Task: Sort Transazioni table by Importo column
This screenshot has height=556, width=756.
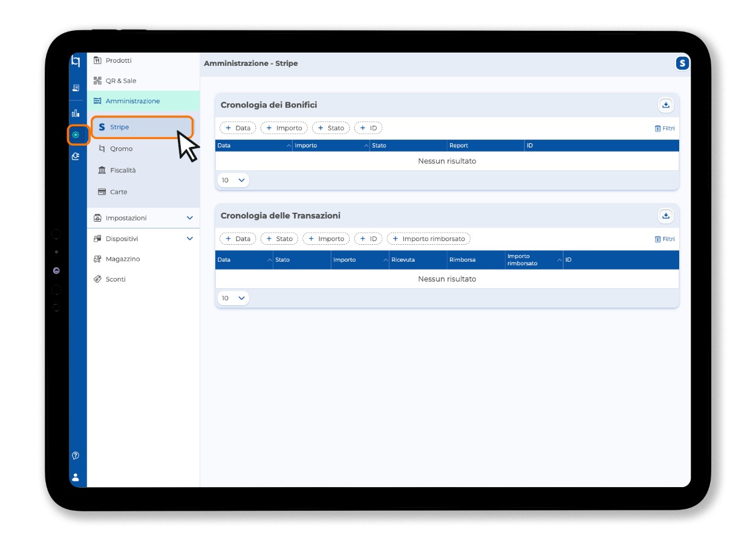Action: click(360, 260)
